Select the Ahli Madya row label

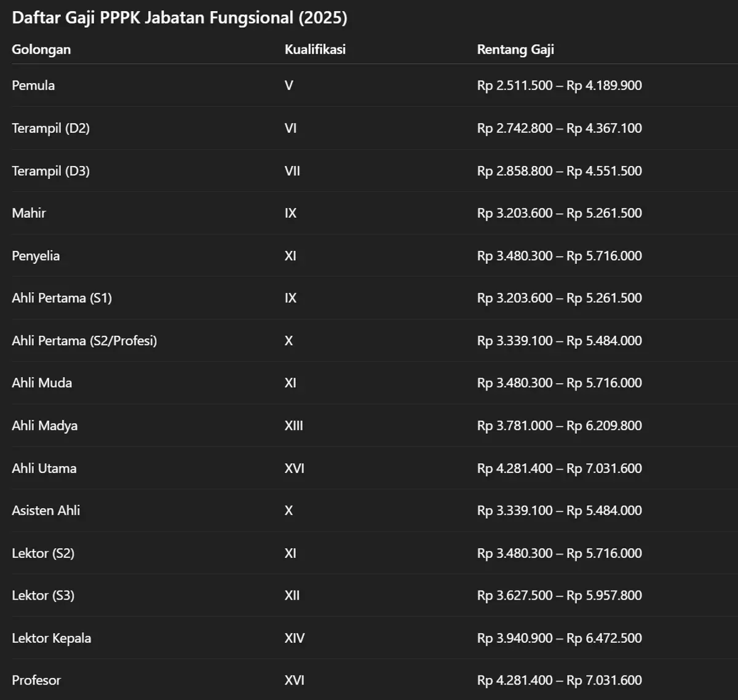point(44,426)
